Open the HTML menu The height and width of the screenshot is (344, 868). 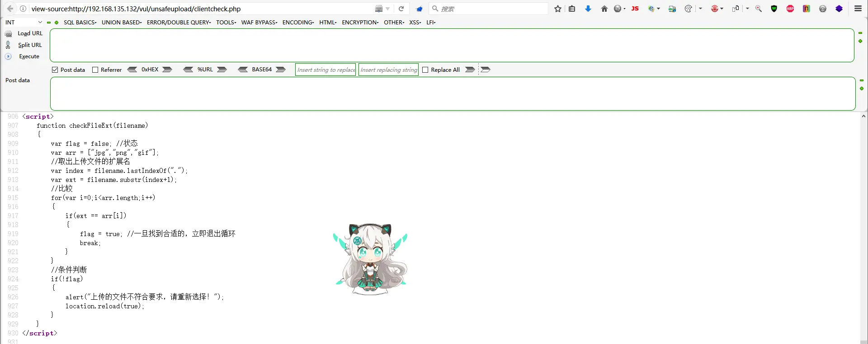pos(328,22)
